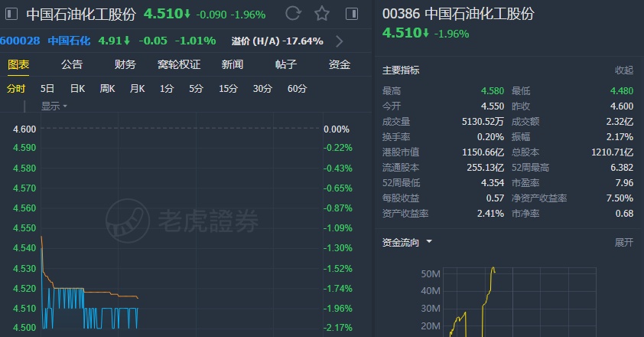Viewport: 644px width, 337px height.
Task: Click the 4.600 price axis label
Action: pyautogui.click(x=24, y=129)
